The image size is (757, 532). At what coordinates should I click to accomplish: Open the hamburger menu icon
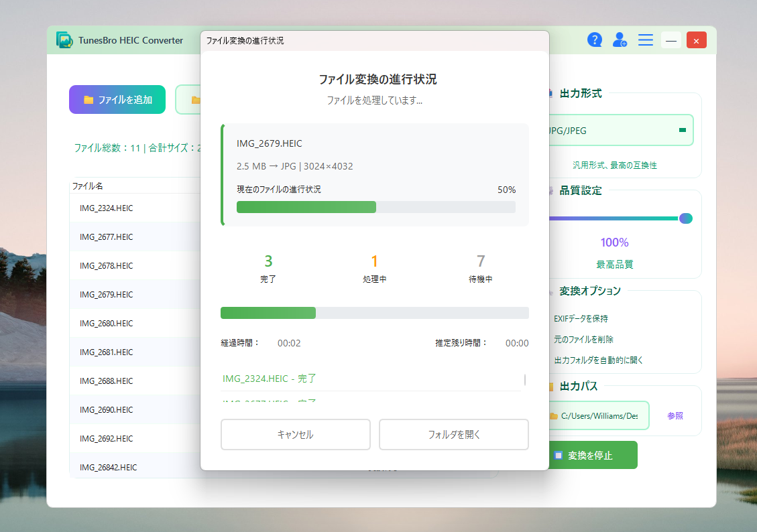[x=645, y=40]
